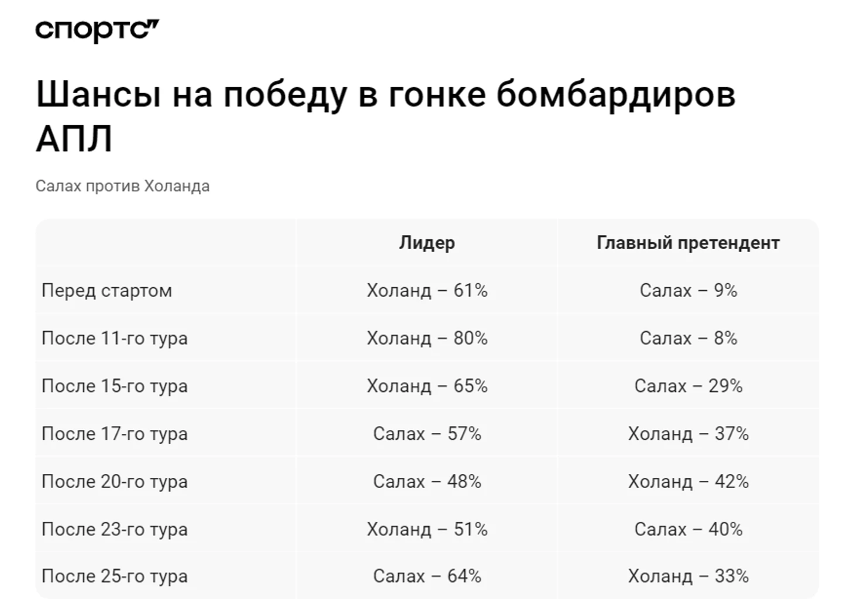854x616 pixels.
Task: Select the После 23-го тура row label
Action: pyautogui.click(x=114, y=529)
